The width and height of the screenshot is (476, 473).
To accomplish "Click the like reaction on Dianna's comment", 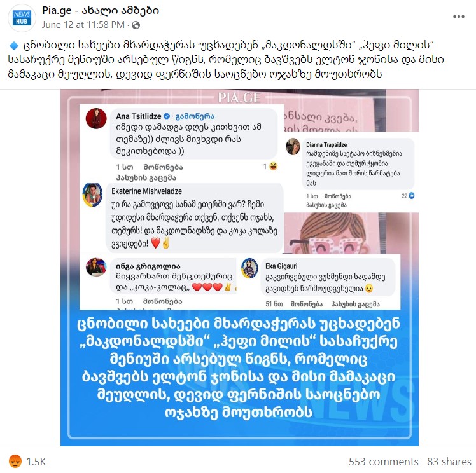I will pyautogui.click(x=412, y=196).
